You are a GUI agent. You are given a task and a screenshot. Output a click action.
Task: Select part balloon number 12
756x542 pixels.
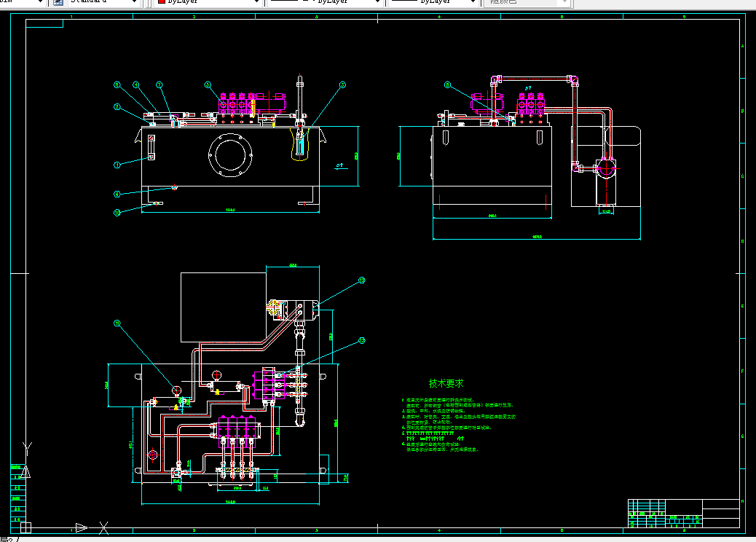click(362, 280)
